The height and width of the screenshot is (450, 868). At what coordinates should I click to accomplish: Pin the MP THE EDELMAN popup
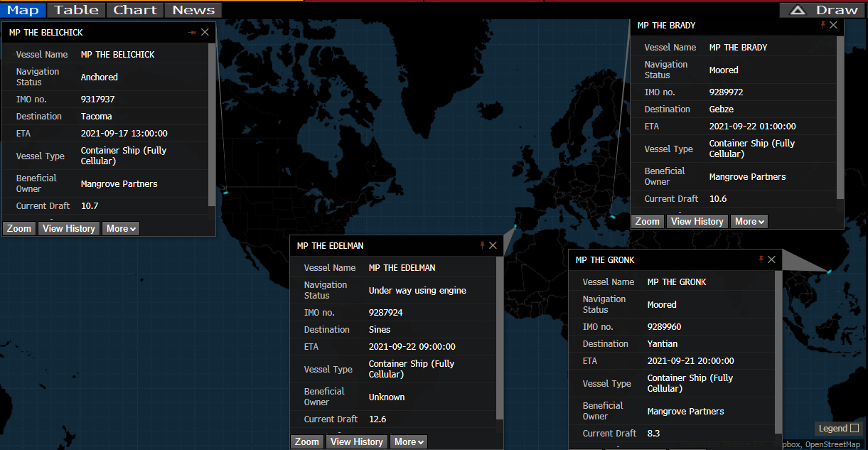pyautogui.click(x=483, y=245)
